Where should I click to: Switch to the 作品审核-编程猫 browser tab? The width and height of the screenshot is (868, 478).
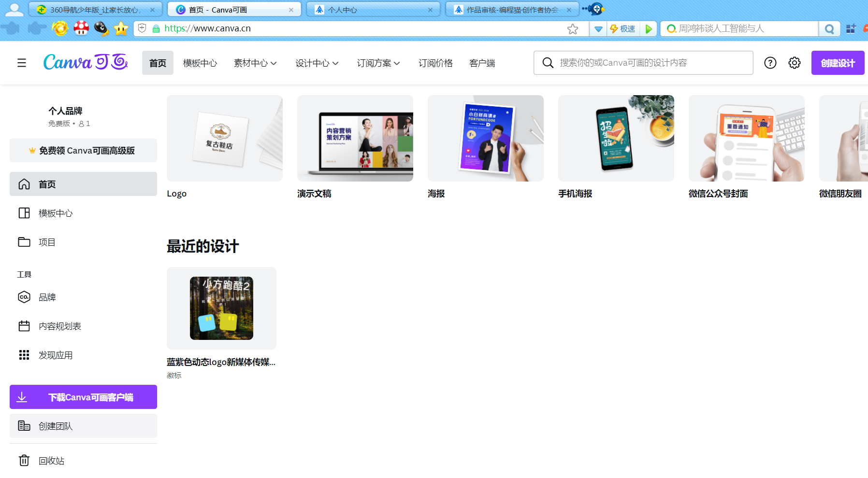point(512,10)
